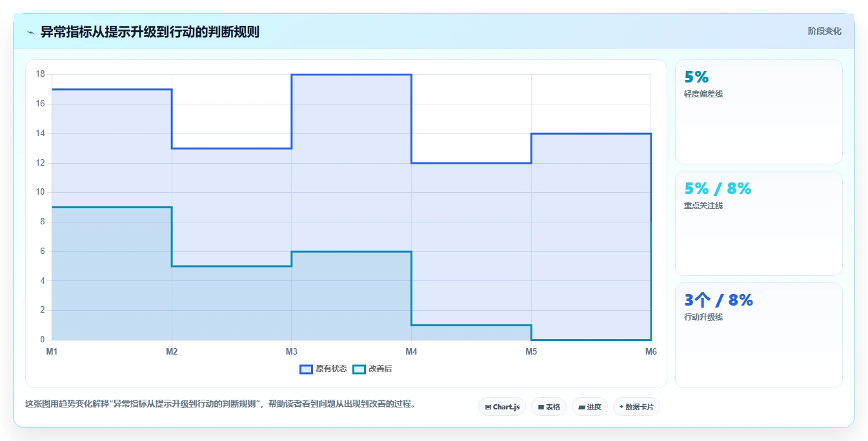Select the 数据卡片 tag chip
The image size is (868, 441).
[x=636, y=407]
